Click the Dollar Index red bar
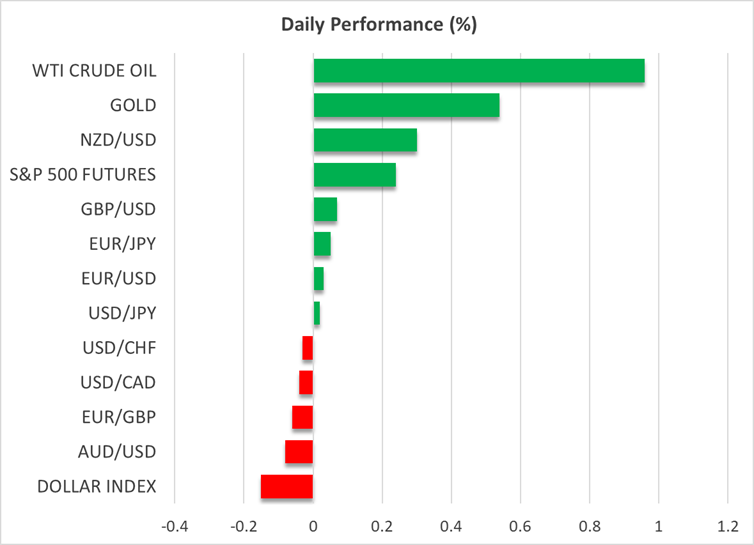This screenshot has height=545, width=754. click(287, 487)
